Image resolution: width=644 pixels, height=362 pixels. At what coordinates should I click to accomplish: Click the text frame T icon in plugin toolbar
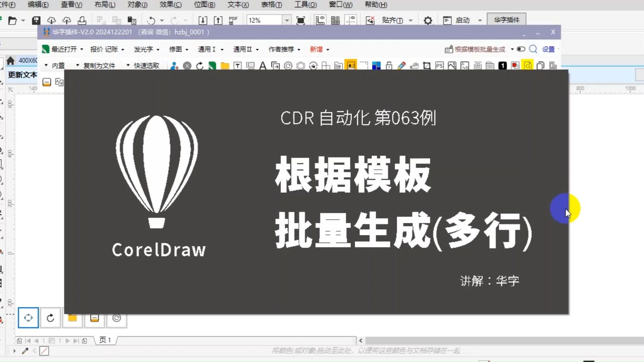click(x=237, y=66)
